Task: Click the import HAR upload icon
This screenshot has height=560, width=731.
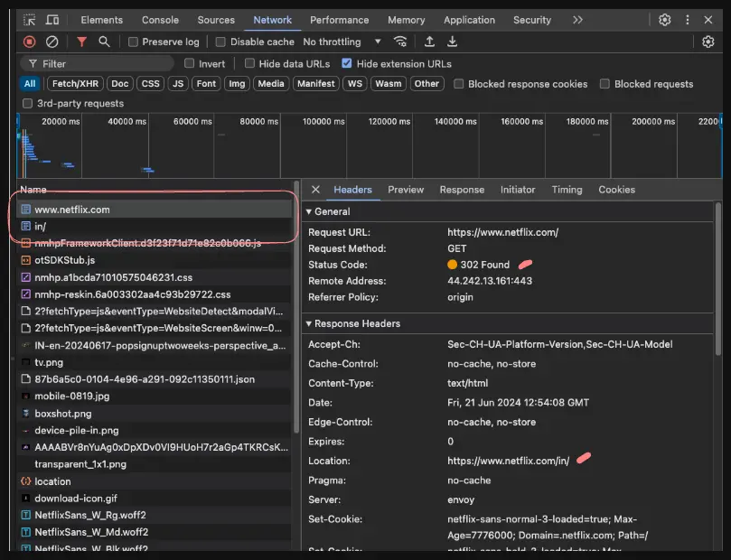Action: (429, 42)
